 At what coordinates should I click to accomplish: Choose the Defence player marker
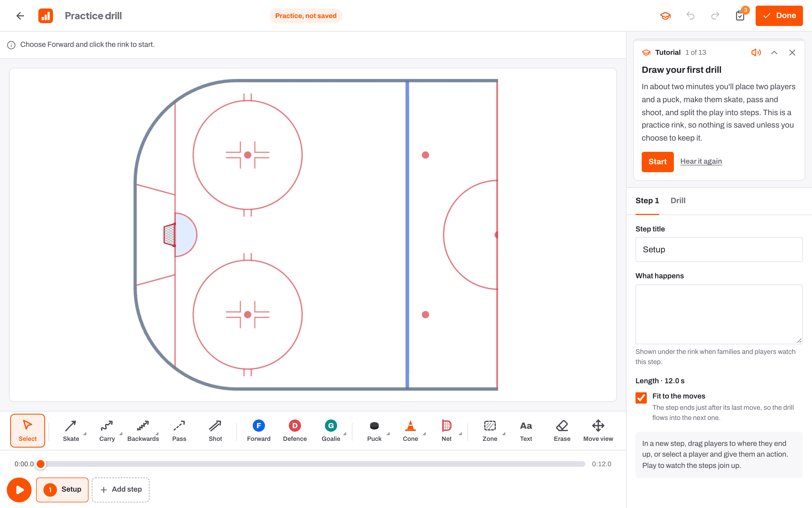tap(295, 430)
